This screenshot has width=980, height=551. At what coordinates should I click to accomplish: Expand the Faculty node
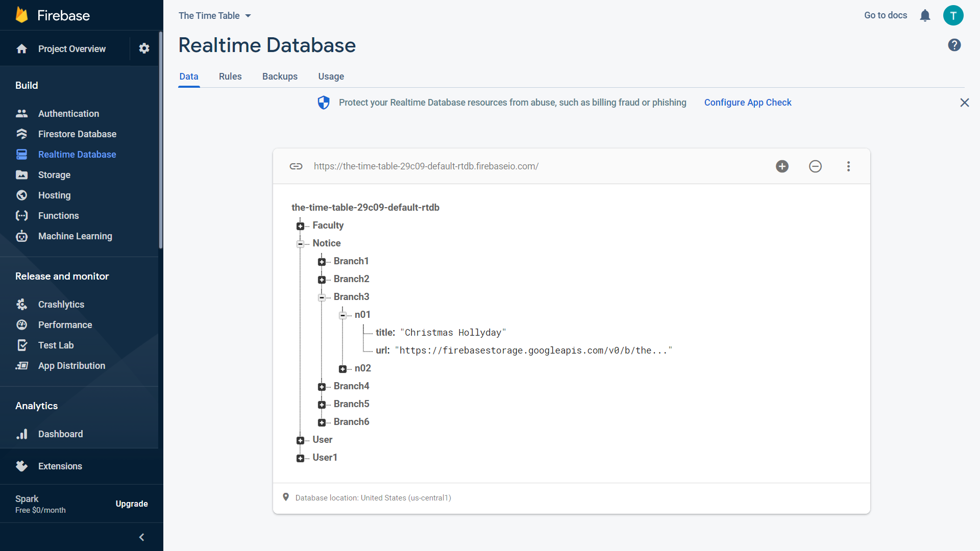click(300, 226)
